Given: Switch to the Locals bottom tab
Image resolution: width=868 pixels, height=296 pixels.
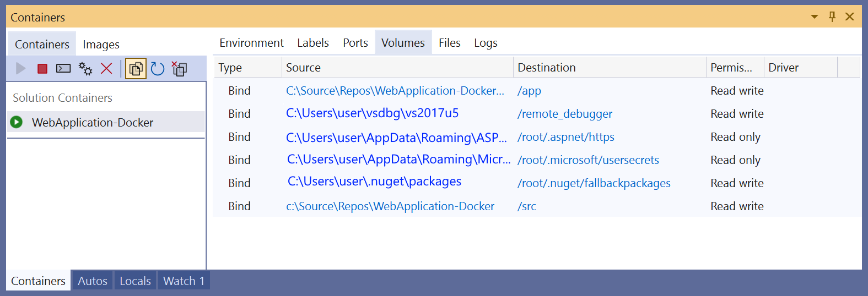Looking at the screenshot, I should (x=135, y=281).
